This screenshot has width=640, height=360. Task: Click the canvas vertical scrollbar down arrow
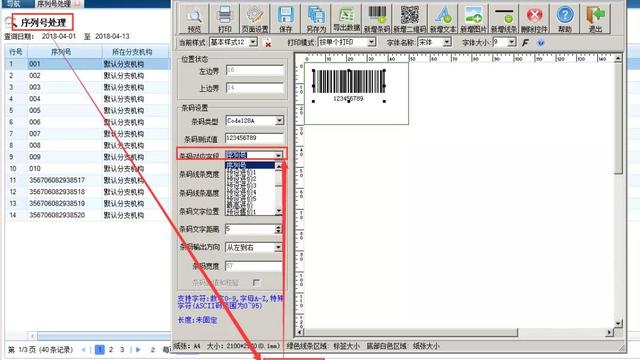pyautogui.click(x=618, y=323)
